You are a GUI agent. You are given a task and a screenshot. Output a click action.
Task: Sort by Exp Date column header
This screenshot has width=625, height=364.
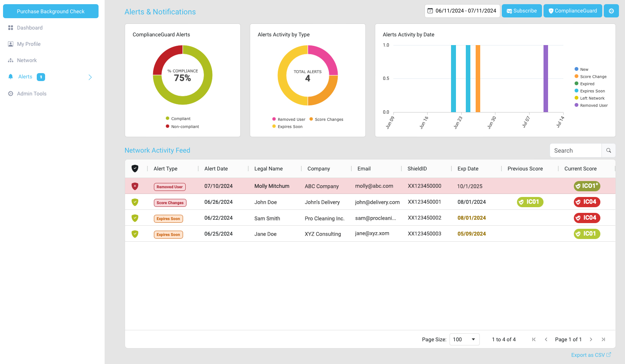(468, 169)
